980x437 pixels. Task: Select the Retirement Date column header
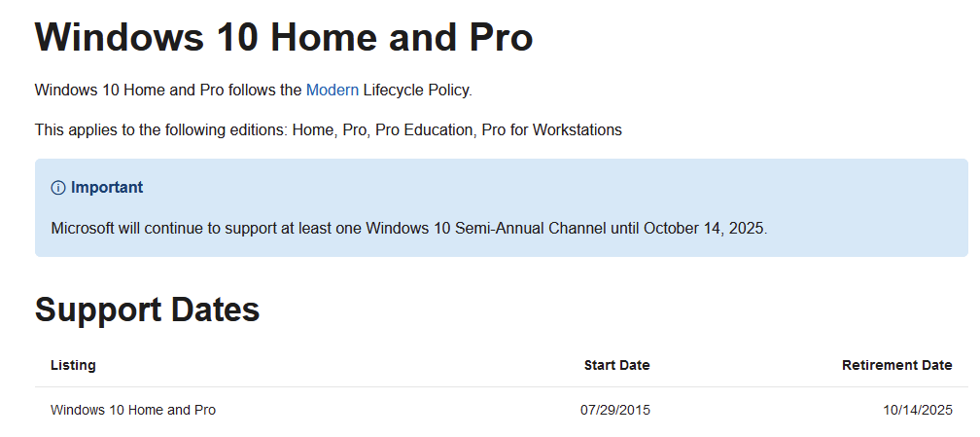[x=896, y=365]
